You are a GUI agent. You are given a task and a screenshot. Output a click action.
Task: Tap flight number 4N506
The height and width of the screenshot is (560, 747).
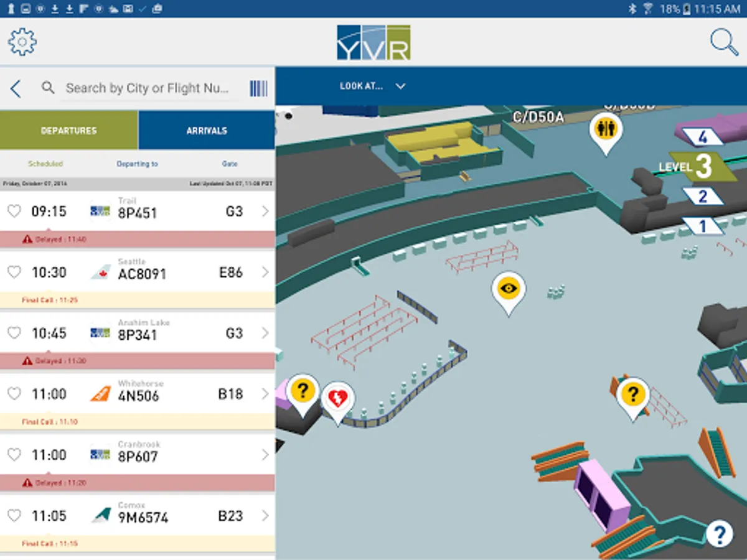(x=139, y=396)
